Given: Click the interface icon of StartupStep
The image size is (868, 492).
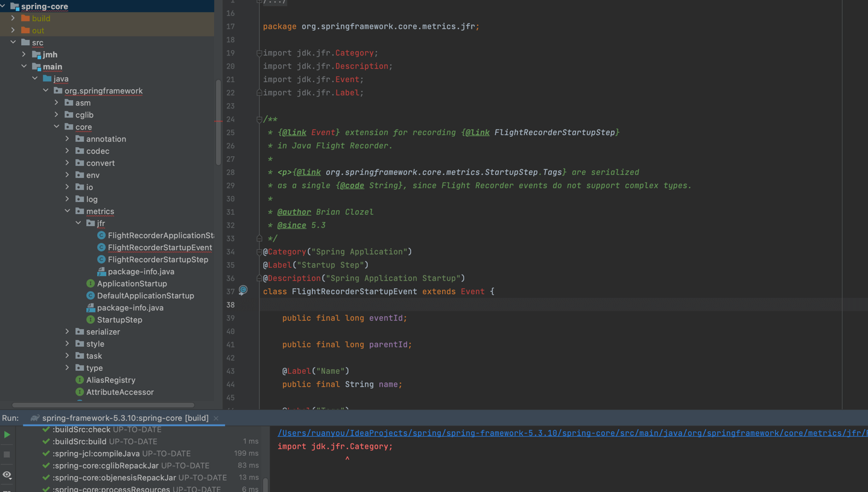Looking at the screenshot, I should 90,320.
